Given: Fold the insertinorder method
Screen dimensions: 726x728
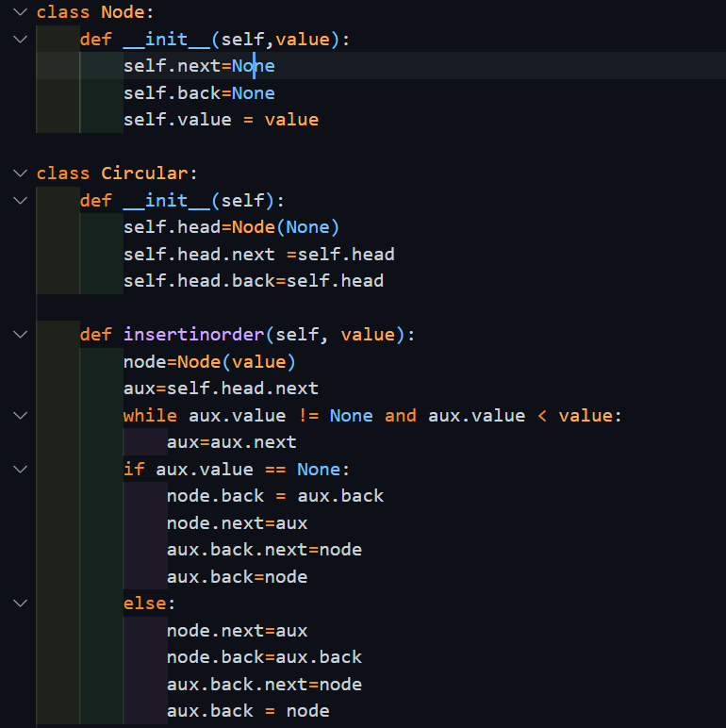Looking at the screenshot, I should point(22,335).
